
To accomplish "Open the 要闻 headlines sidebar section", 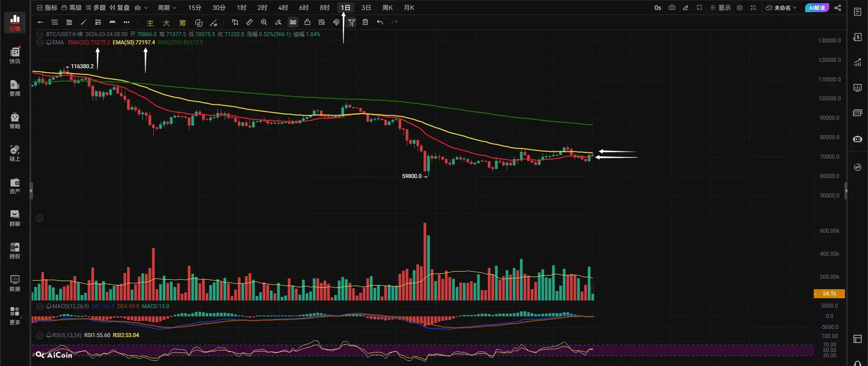I will pyautogui.click(x=15, y=88).
